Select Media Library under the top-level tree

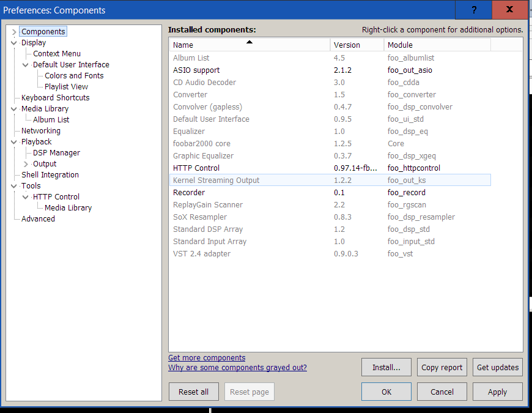coord(45,108)
